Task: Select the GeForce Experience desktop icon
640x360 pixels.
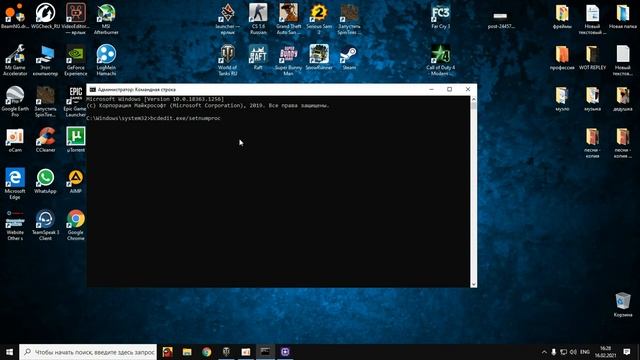Action: [76, 60]
